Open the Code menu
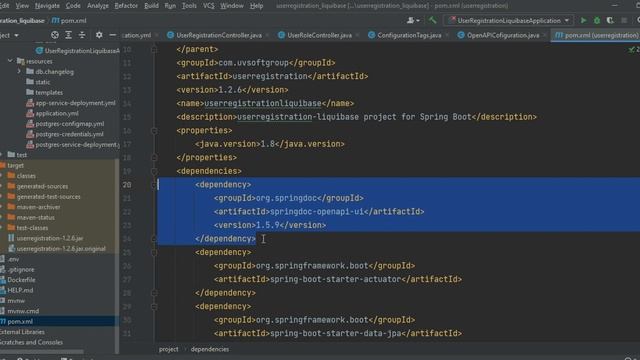The height and width of the screenshot is (360, 640). [73, 6]
